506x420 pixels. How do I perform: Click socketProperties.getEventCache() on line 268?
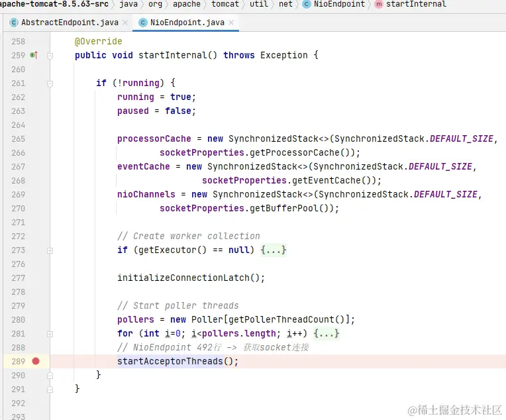pos(289,180)
